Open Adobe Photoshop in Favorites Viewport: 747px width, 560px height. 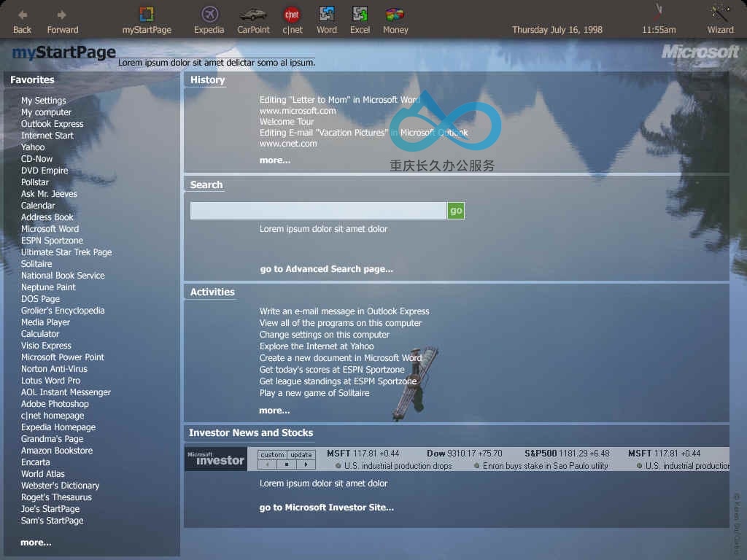click(55, 404)
